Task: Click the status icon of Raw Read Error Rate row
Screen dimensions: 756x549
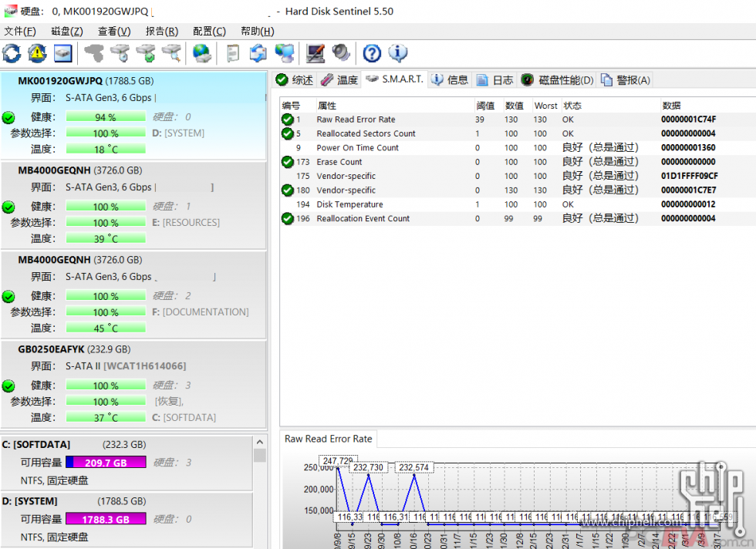Action: [288, 120]
